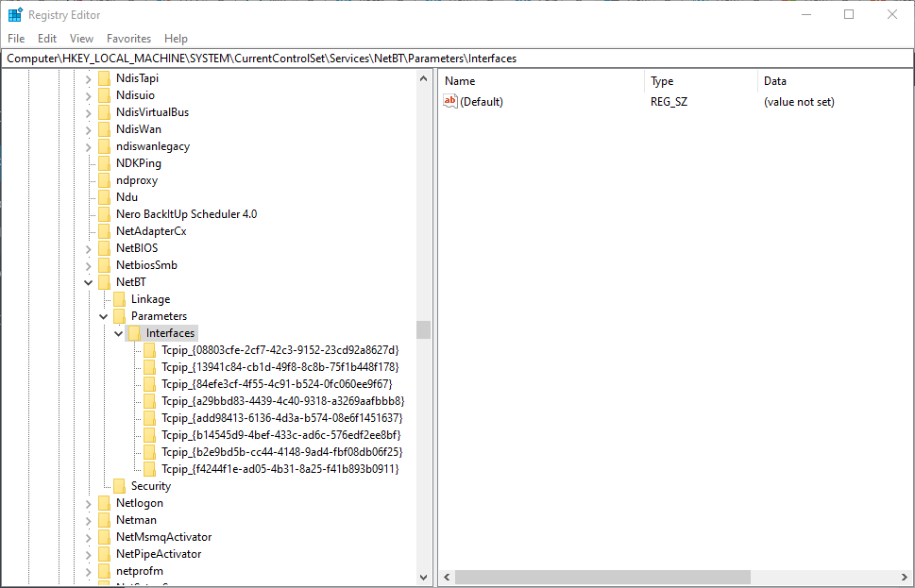915x588 pixels.
Task: Click the ndproxy folder icon
Action: [105, 180]
